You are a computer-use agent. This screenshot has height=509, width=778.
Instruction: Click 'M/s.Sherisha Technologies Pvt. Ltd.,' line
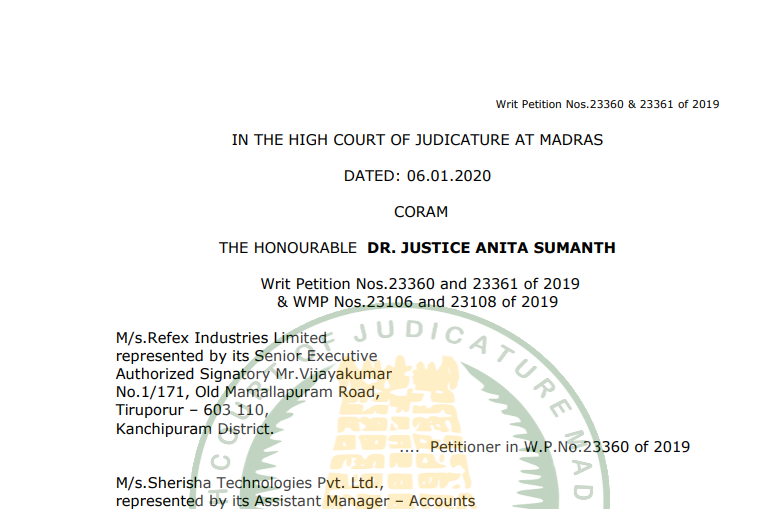pos(250,483)
